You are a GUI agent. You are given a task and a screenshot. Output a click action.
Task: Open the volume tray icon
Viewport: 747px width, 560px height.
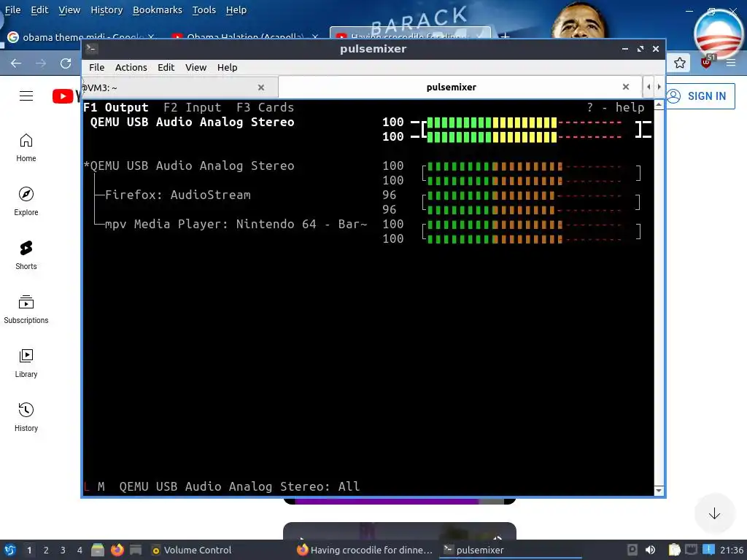pyautogui.click(x=650, y=550)
